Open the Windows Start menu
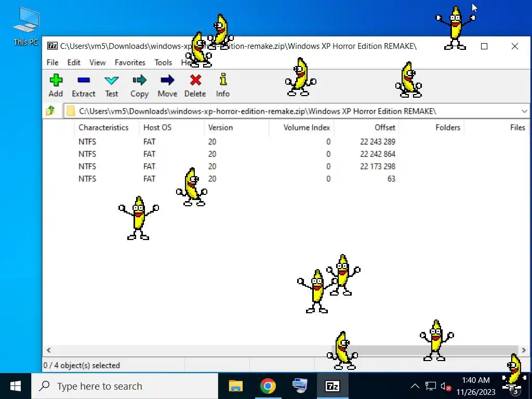 pyautogui.click(x=16, y=386)
